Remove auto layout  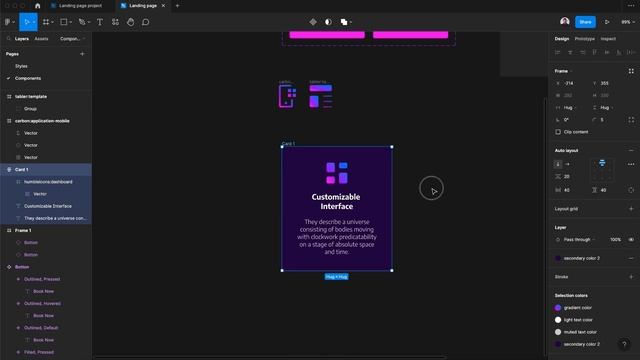[x=631, y=151]
